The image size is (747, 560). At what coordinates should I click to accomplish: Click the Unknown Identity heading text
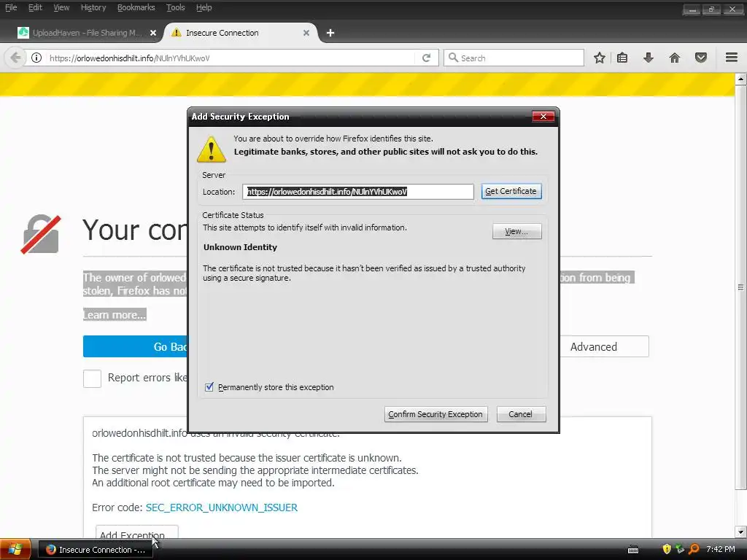[x=240, y=247]
